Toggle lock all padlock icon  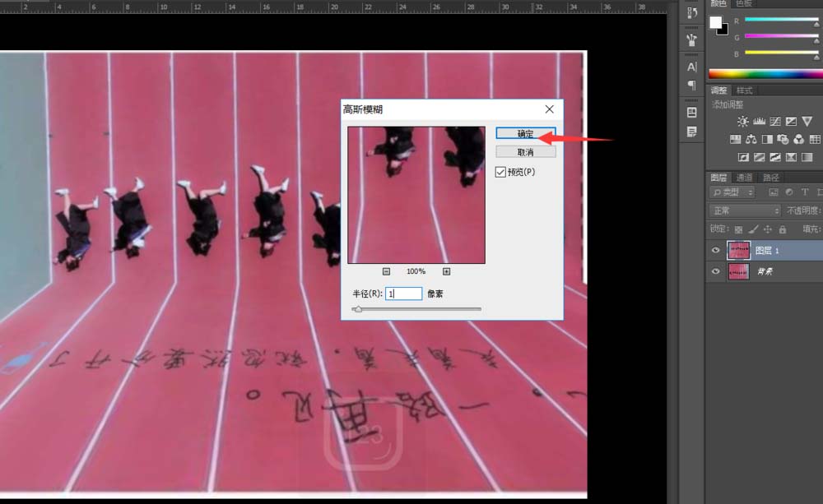point(782,229)
